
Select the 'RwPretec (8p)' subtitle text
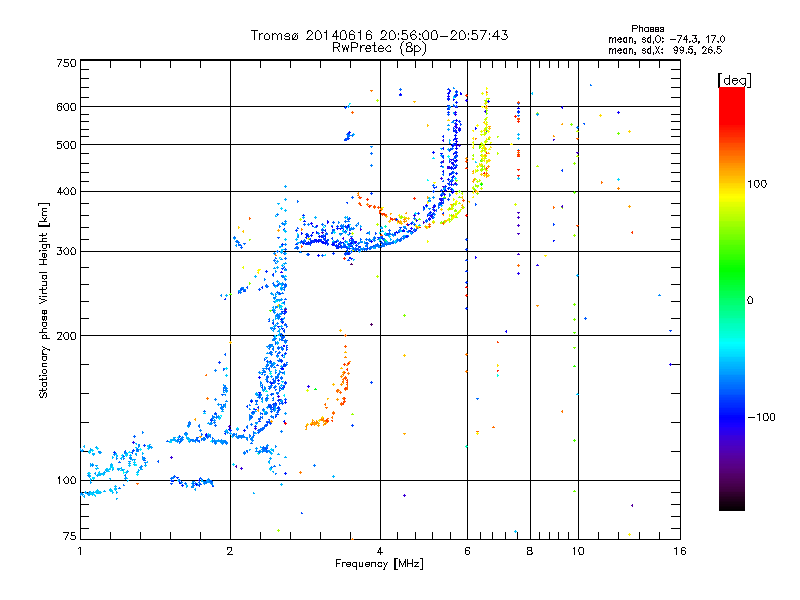tap(379, 48)
